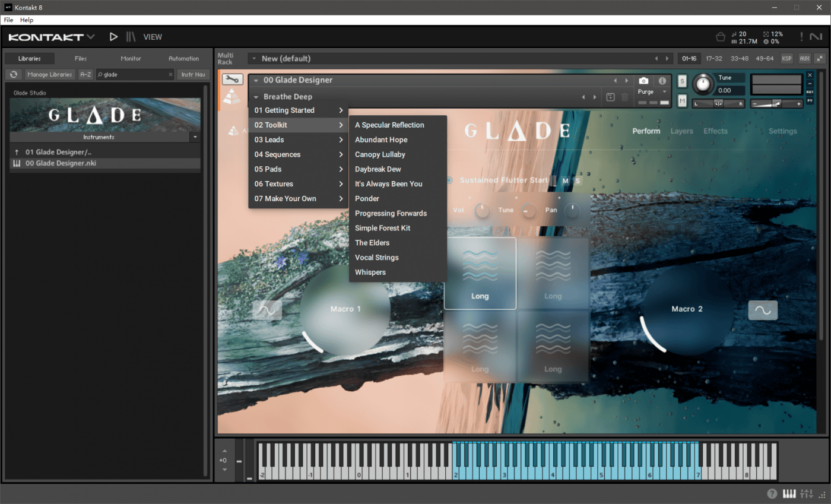This screenshot has width=831, height=504.
Task: Click the save preset floppy icon
Action: 610,97
